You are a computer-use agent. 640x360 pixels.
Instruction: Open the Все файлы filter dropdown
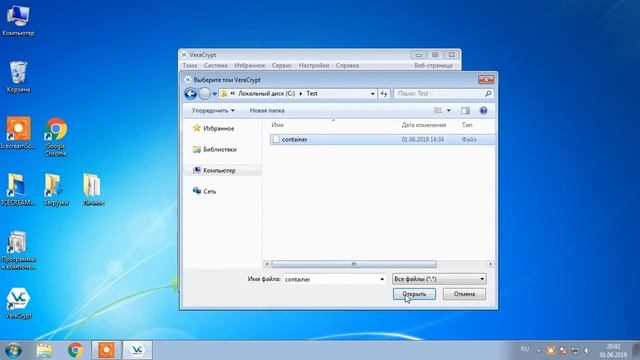pos(439,279)
